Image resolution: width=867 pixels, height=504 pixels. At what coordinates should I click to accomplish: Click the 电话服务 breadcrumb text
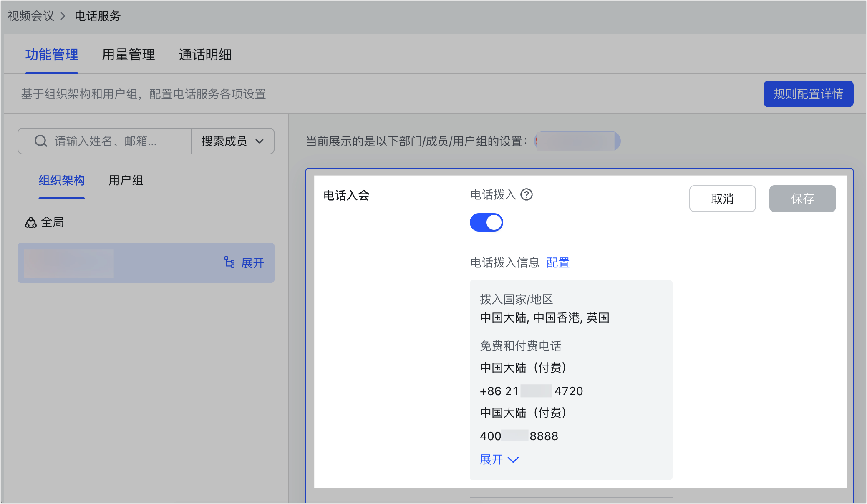(98, 16)
